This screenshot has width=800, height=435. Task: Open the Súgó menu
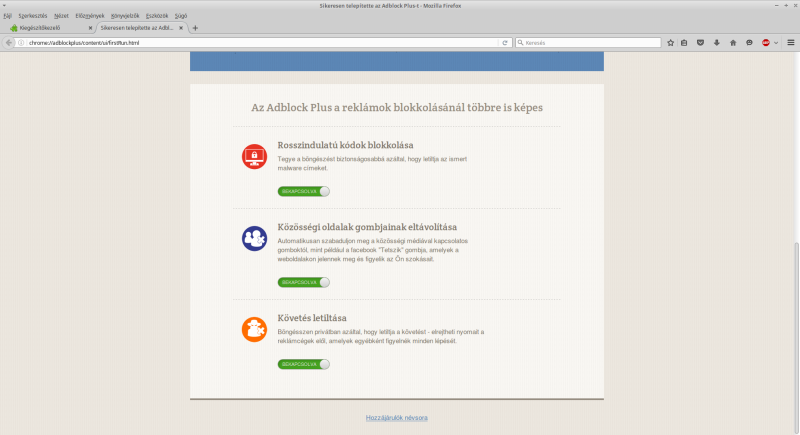(x=181, y=16)
